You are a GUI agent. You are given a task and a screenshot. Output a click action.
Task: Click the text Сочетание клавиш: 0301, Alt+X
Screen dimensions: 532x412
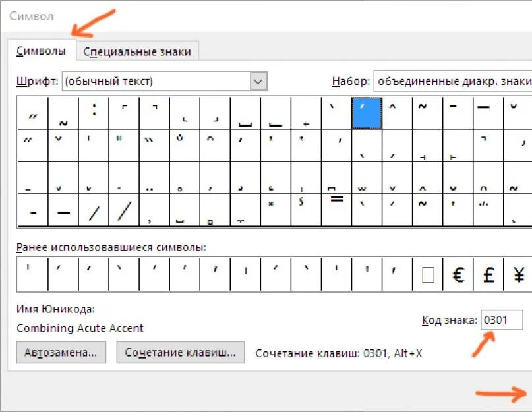[x=339, y=353]
